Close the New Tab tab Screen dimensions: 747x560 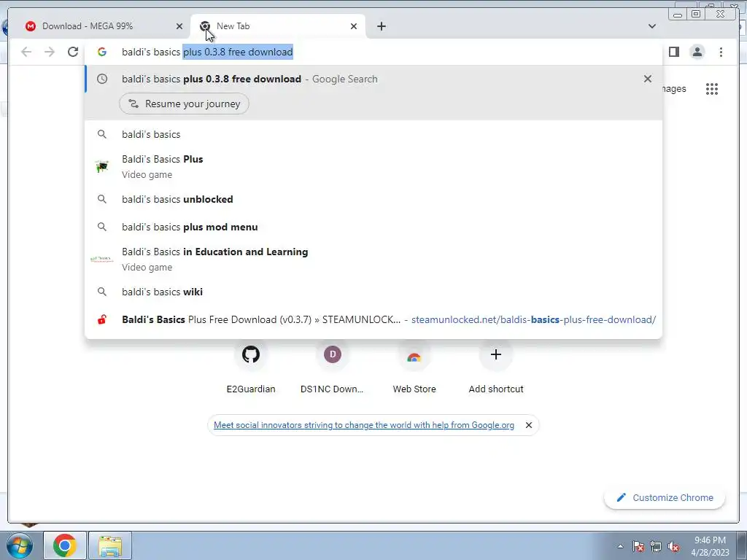pos(354,26)
